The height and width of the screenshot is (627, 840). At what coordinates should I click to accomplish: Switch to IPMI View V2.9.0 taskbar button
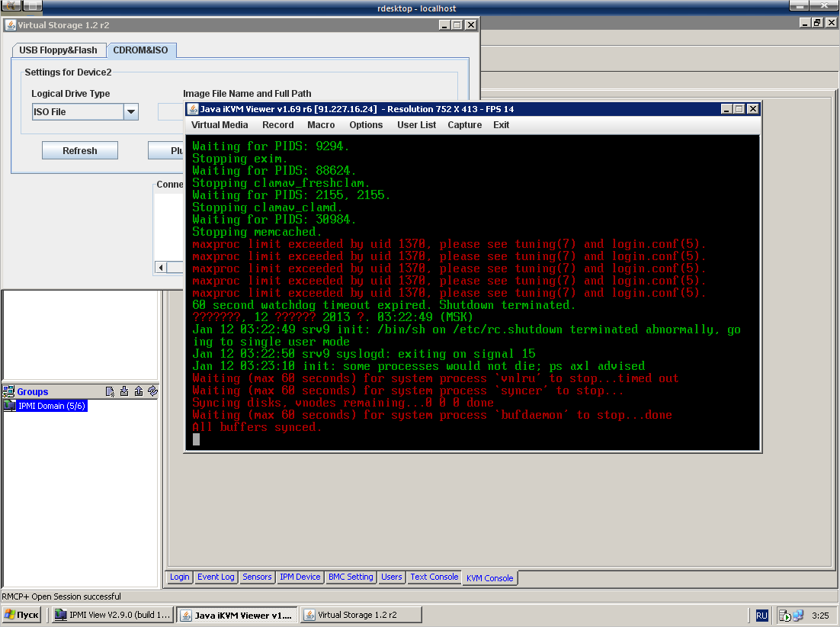113,615
